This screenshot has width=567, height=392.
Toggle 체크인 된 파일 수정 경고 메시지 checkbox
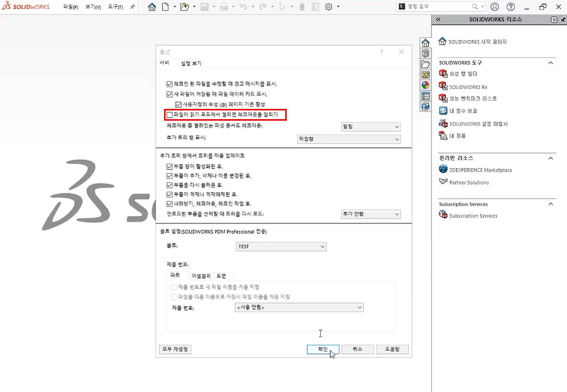(170, 84)
